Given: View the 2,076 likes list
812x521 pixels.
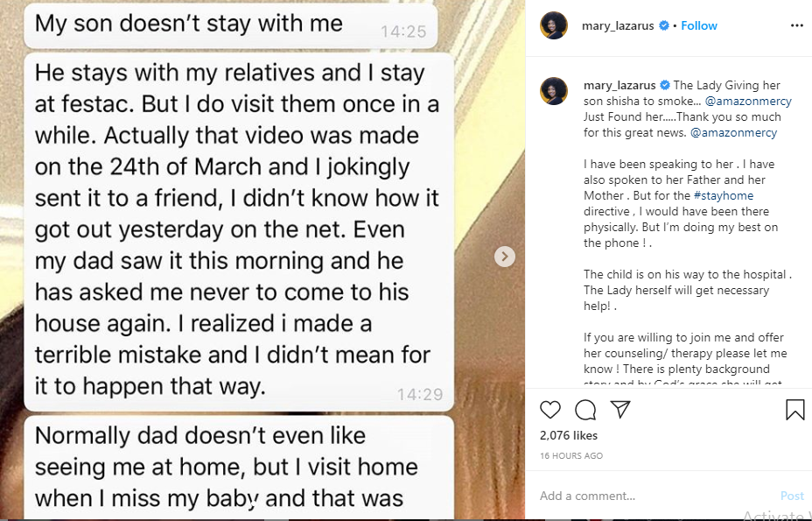Looking at the screenshot, I should (x=569, y=435).
